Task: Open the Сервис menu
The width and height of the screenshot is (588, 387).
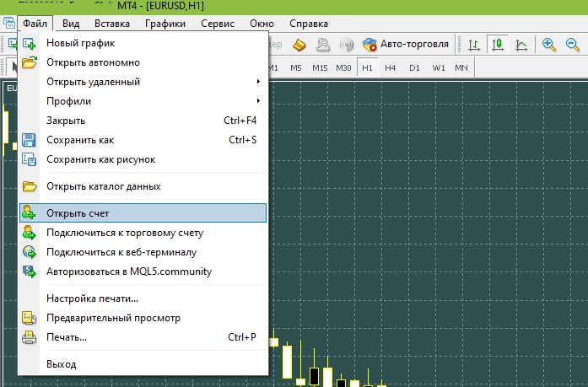Action: tap(218, 24)
